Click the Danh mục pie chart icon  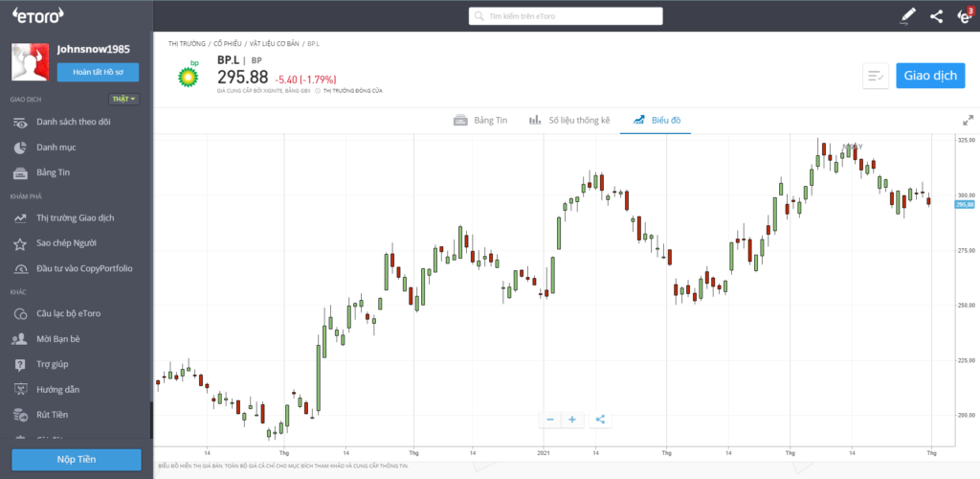coord(20,148)
